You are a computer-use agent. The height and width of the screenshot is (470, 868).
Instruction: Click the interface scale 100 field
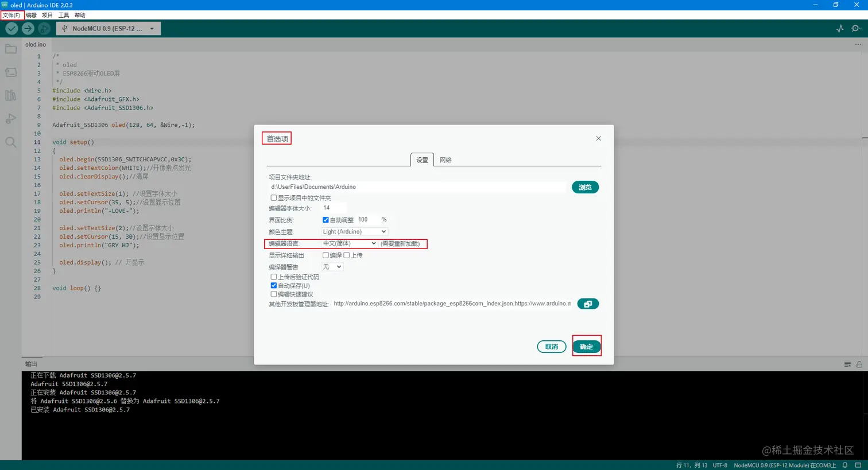click(x=367, y=220)
